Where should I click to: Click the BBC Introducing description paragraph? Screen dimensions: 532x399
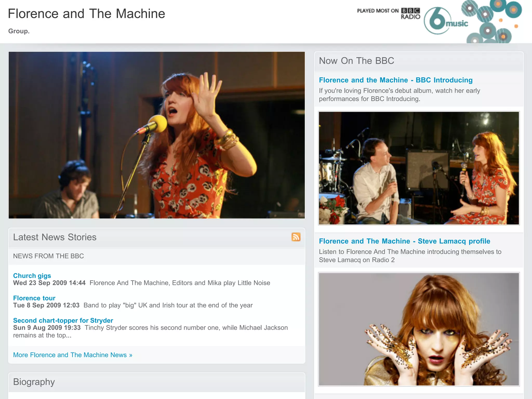pyautogui.click(x=400, y=95)
